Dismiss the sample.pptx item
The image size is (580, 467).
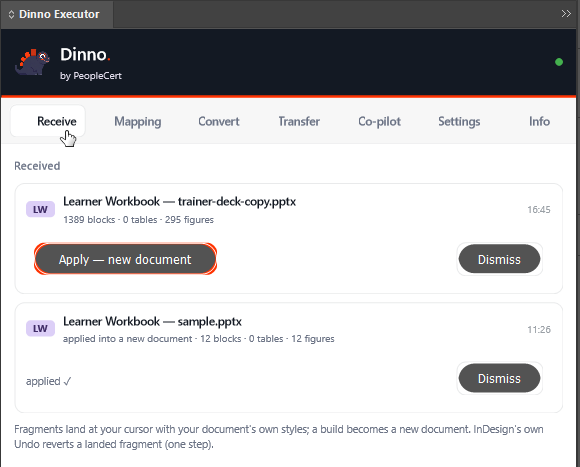pos(499,378)
